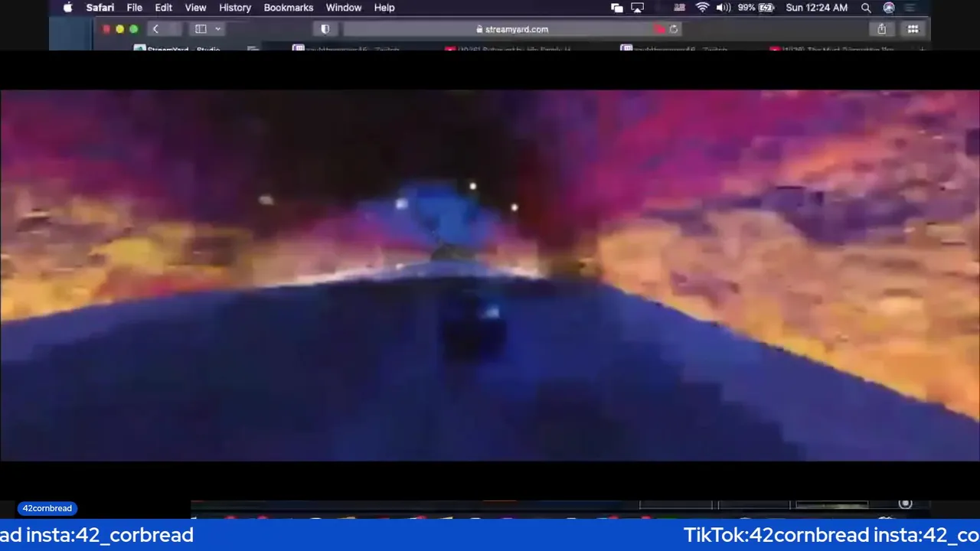Open the Apple menu
Screen dimensions: 980x551
pyautogui.click(x=67, y=8)
